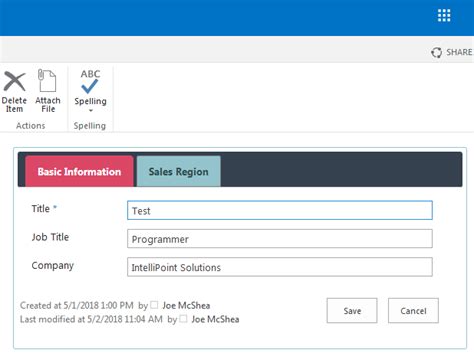This screenshot has width=474, height=363.
Task: Click the Created at 5/1/2018 1:00 PM text
Action: [77, 305]
